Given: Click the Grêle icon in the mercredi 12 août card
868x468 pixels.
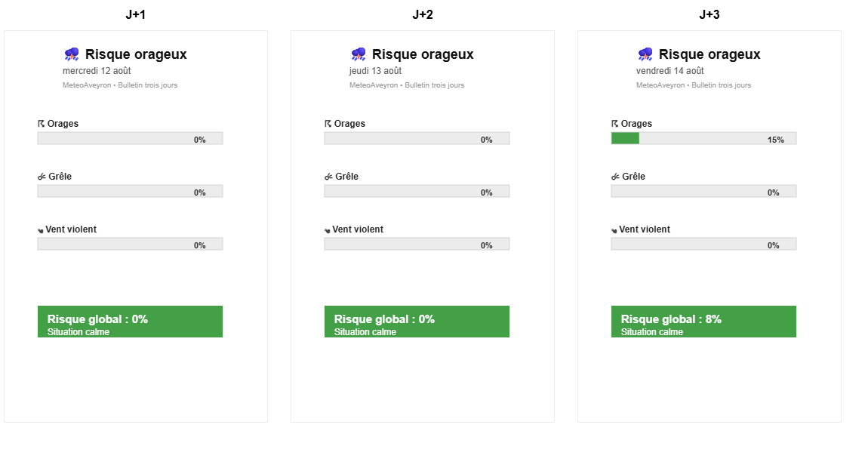Looking at the screenshot, I should [x=42, y=177].
